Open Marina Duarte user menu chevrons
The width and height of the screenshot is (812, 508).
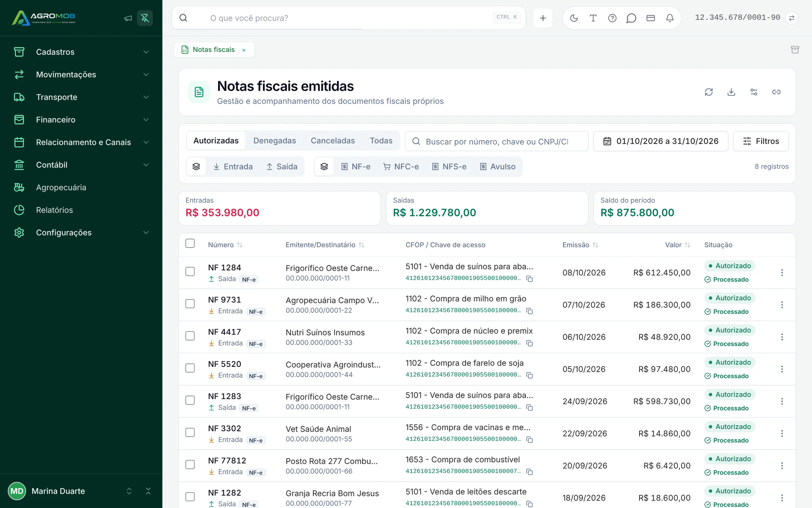click(129, 491)
